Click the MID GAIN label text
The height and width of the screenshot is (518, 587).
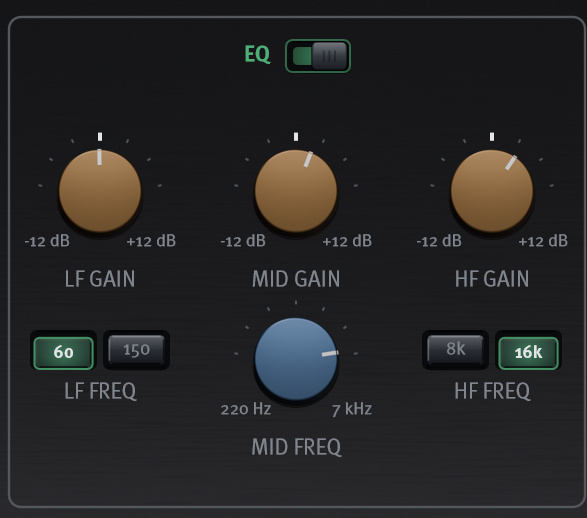point(296,279)
